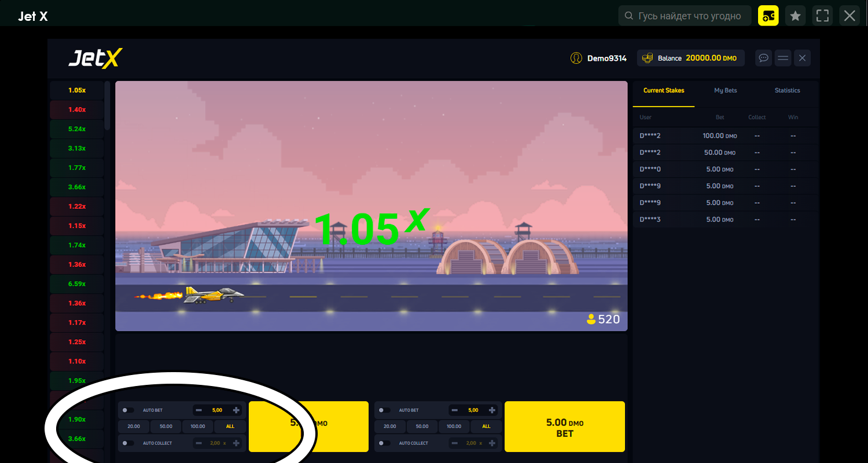Image resolution: width=868 pixels, height=463 pixels.
Task: Raise the left panel auto collect multiplier
Action: pyautogui.click(x=236, y=443)
